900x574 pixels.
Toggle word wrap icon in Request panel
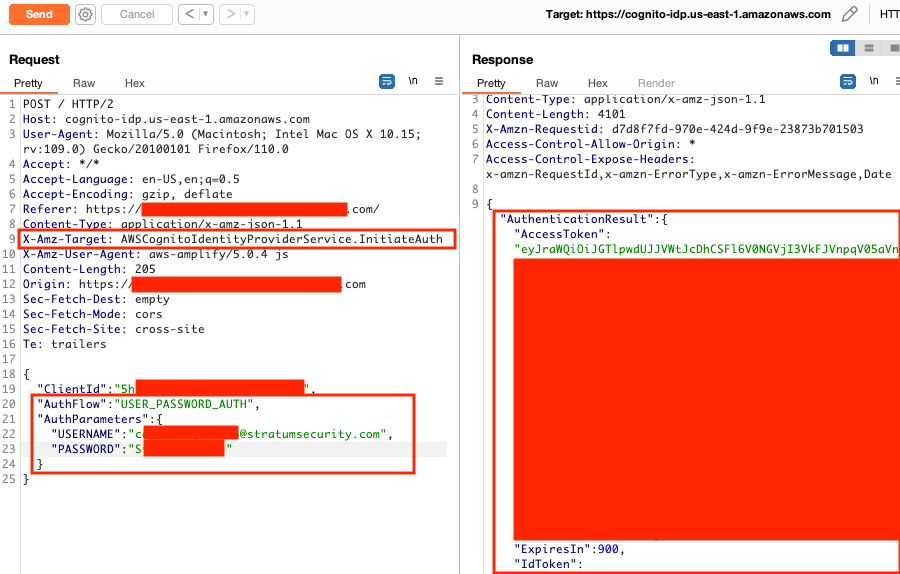coord(387,82)
